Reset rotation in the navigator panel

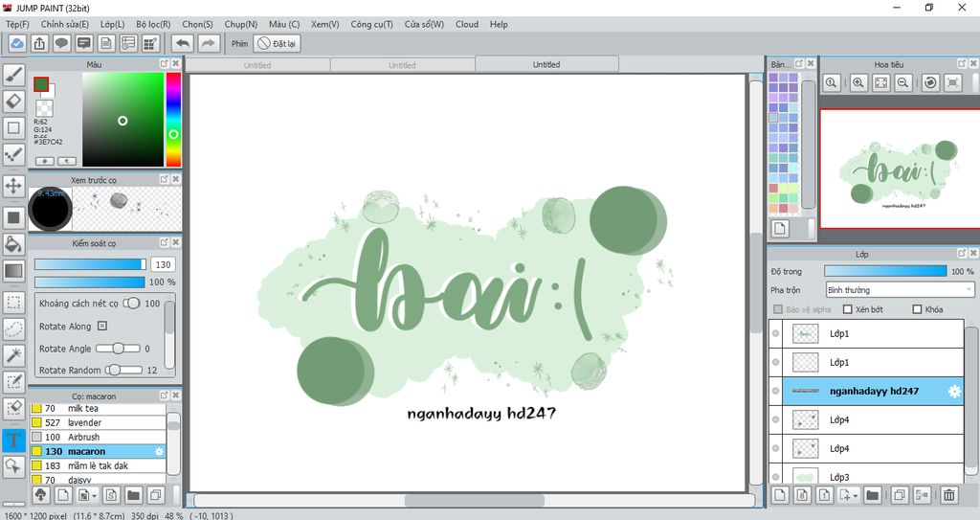tap(930, 82)
